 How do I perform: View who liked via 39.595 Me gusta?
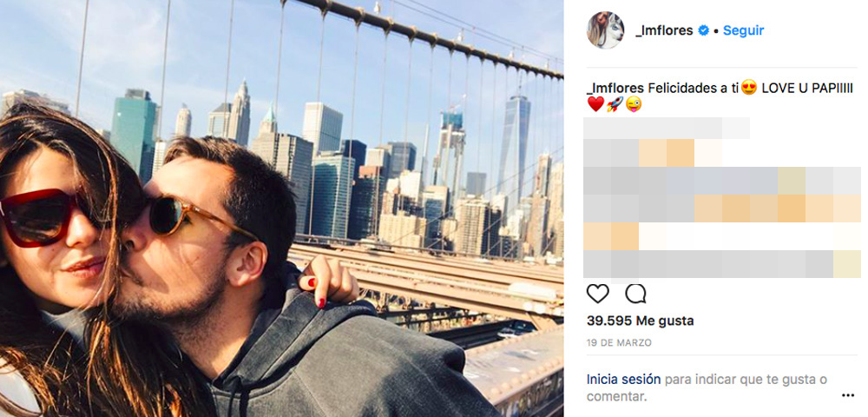pos(640,321)
